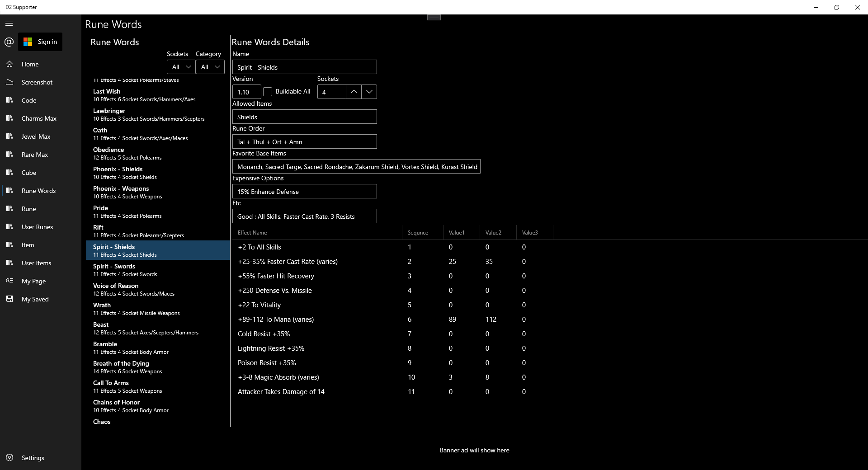Select Wrath rune word
This screenshot has width=868, height=470.
(158, 309)
